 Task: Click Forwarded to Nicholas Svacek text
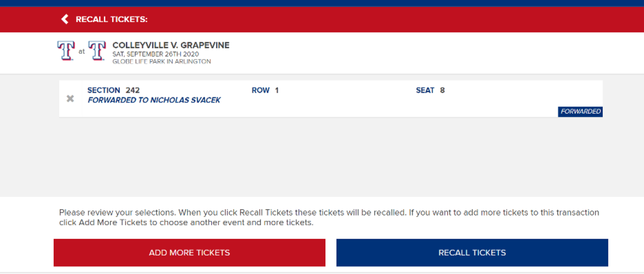[154, 100]
